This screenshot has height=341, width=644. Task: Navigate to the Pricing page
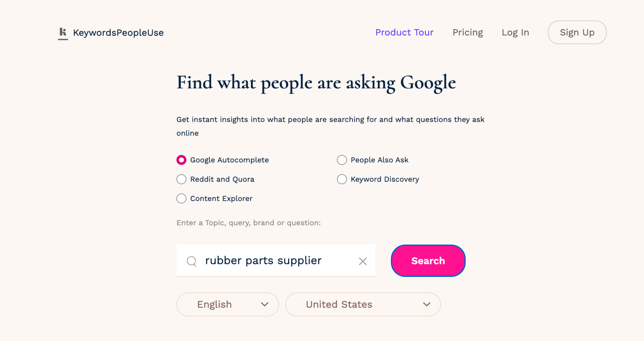point(468,32)
